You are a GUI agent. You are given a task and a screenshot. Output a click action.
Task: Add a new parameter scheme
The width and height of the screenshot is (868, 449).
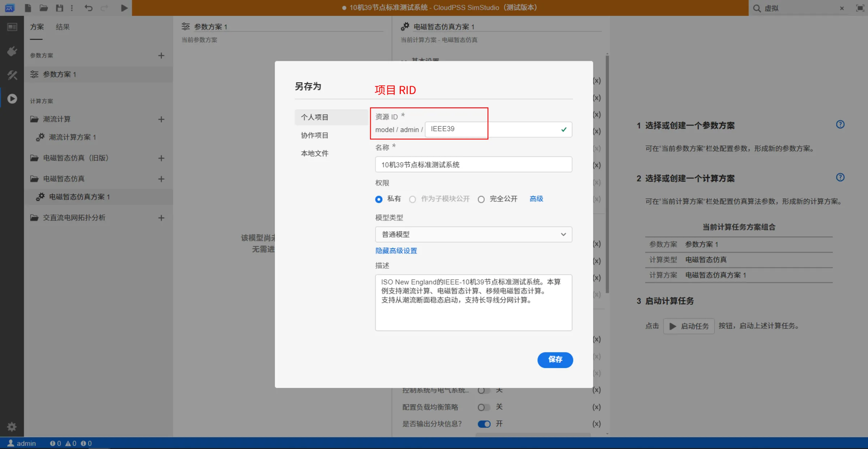tap(161, 56)
